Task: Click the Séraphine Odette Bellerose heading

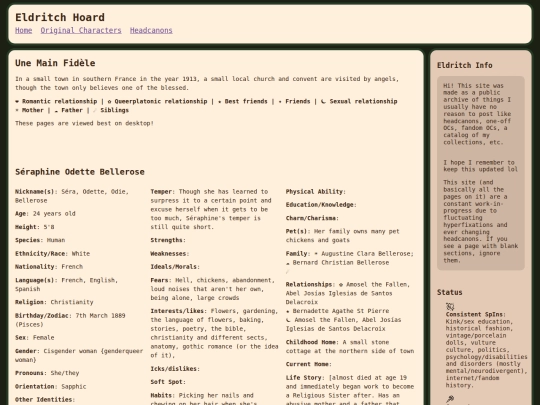Action: (x=80, y=172)
